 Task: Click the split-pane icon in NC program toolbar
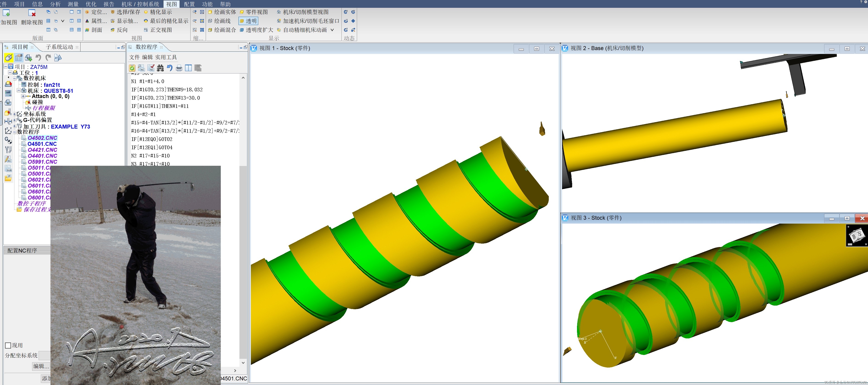[188, 68]
